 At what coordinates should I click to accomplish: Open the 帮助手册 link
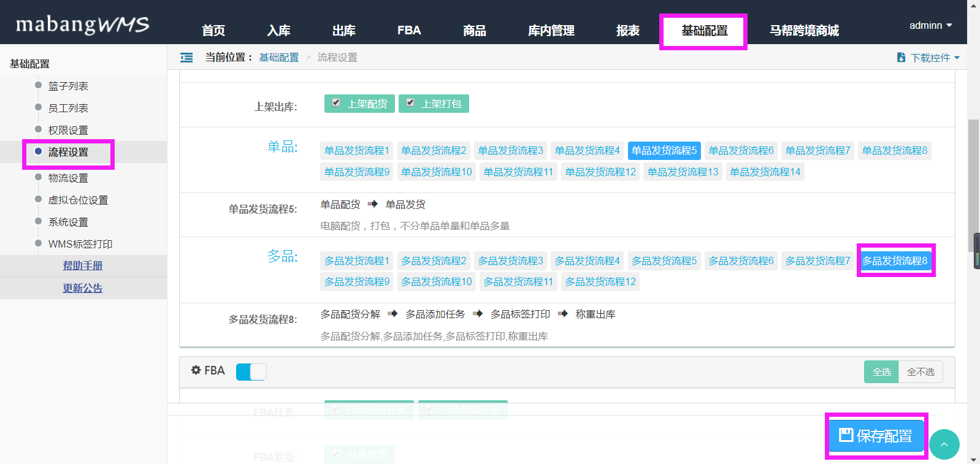[x=83, y=266]
